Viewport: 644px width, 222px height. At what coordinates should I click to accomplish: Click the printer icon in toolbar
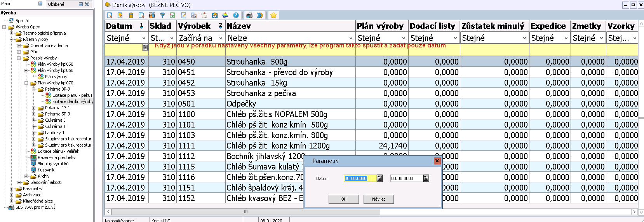249,16
